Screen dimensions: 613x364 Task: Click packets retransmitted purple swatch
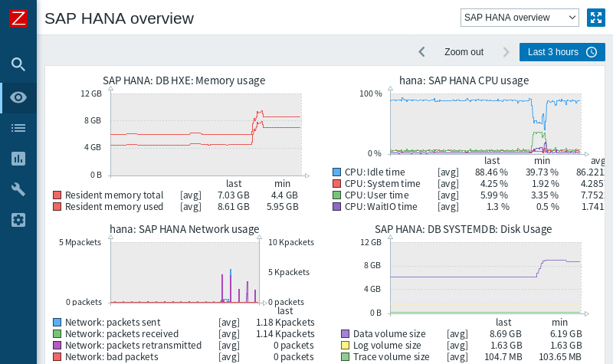tap(57, 346)
